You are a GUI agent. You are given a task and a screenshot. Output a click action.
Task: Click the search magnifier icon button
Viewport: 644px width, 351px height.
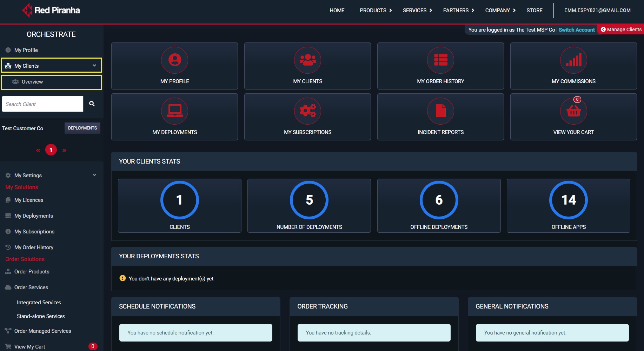click(92, 104)
